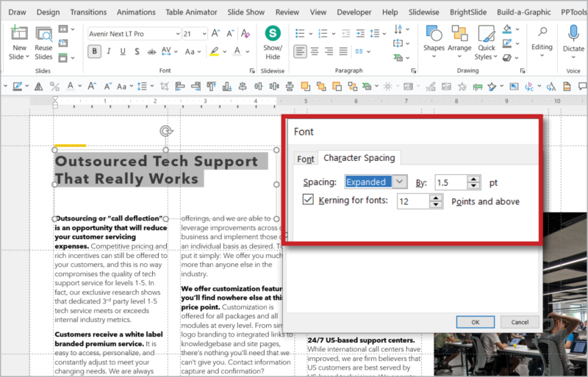Click the Reset slide icon
This screenshot has height=377, width=588.
63,43
